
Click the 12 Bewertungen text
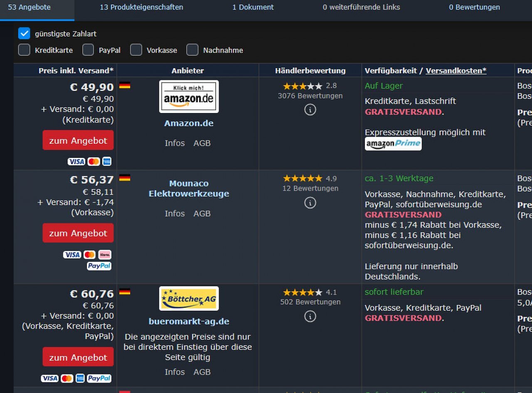pos(310,189)
